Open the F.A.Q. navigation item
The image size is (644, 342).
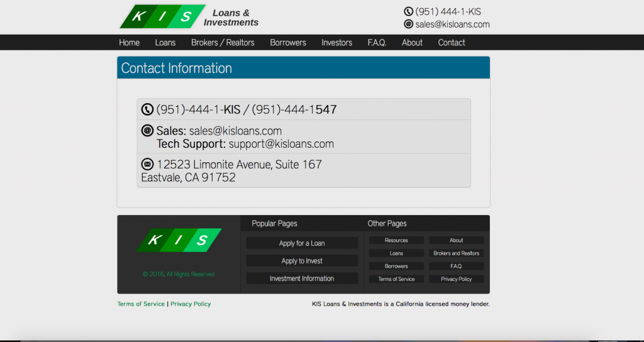(x=377, y=43)
